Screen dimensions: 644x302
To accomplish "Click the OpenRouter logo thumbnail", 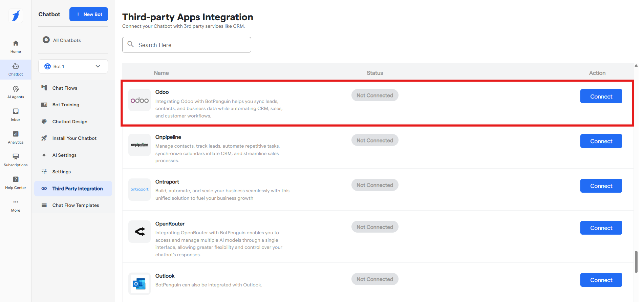I will (139, 232).
